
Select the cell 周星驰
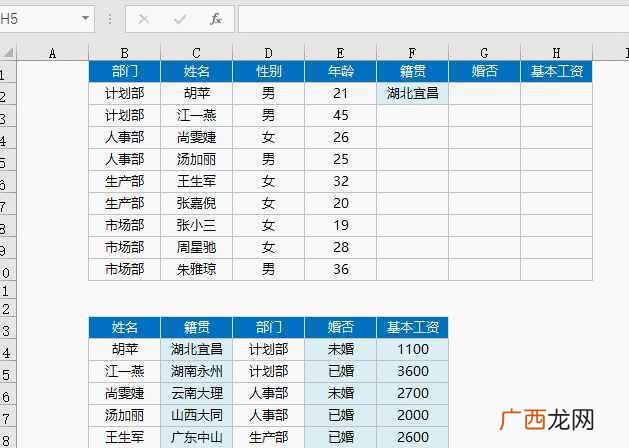[196, 247]
